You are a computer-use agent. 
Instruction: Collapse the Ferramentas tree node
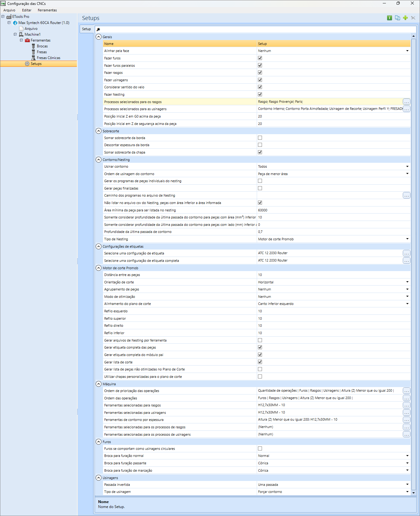21,40
